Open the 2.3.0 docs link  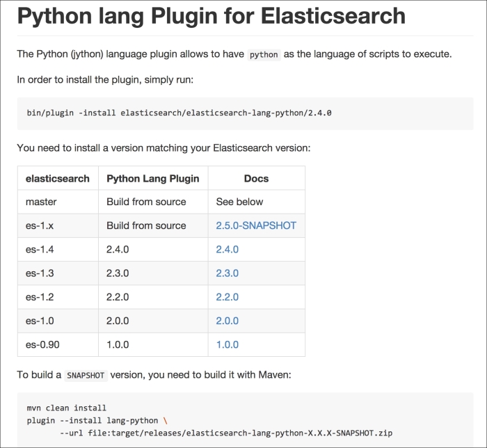click(x=227, y=273)
